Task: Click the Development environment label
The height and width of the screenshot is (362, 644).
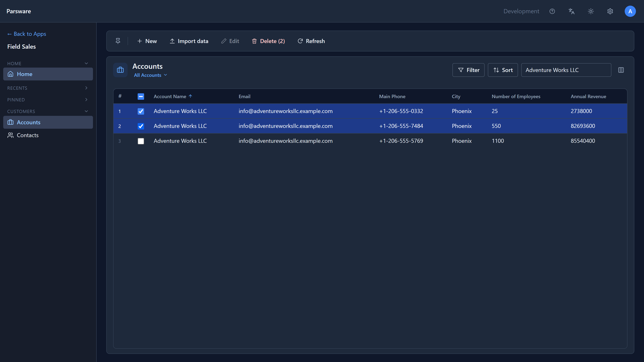Action: point(521,11)
